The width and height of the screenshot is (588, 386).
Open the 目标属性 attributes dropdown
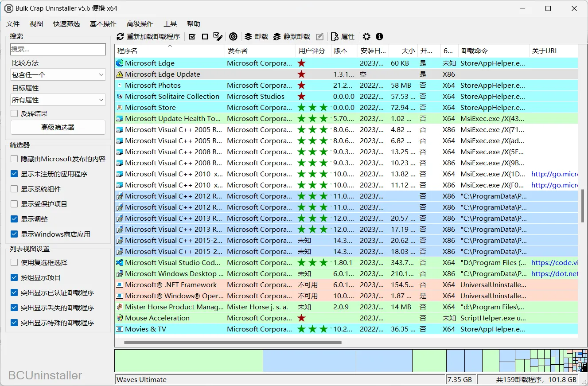58,99
